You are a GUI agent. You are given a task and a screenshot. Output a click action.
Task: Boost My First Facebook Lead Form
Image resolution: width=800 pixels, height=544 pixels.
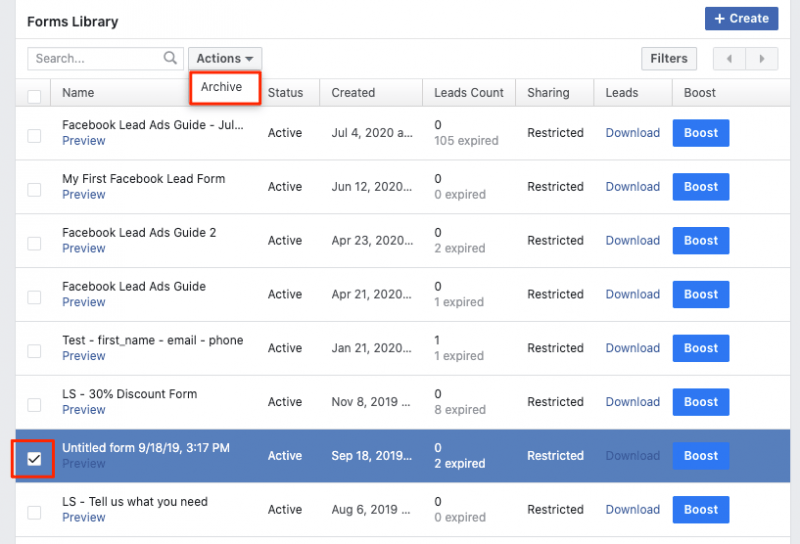click(701, 187)
